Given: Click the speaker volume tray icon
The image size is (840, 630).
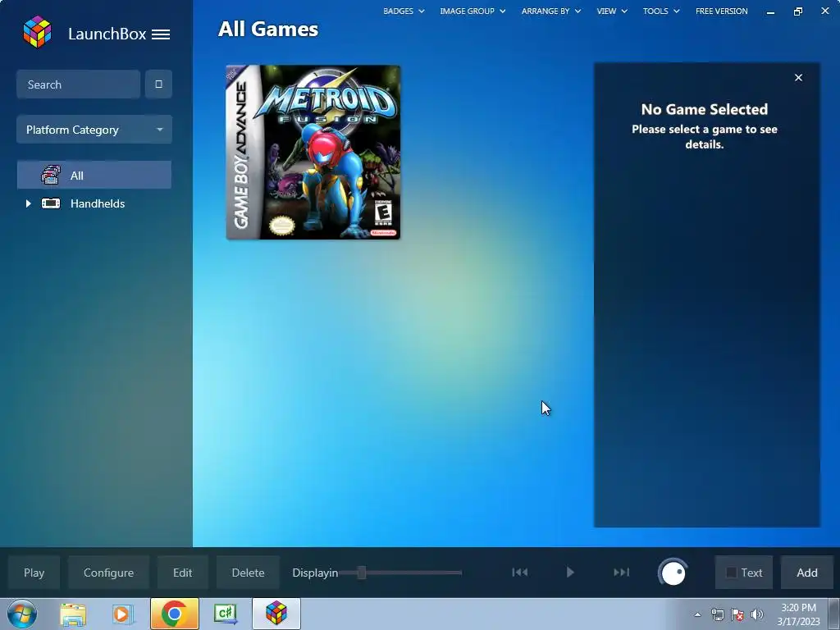Looking at the screenshot, I should pos(757,614).
